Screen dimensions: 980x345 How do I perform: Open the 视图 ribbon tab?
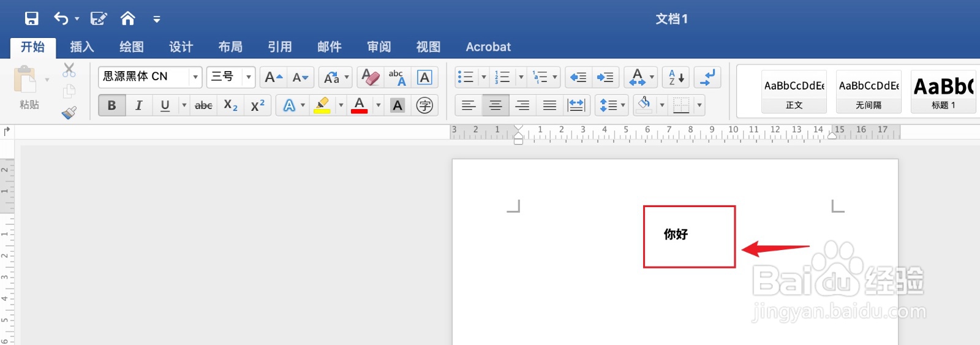[428, 47]
